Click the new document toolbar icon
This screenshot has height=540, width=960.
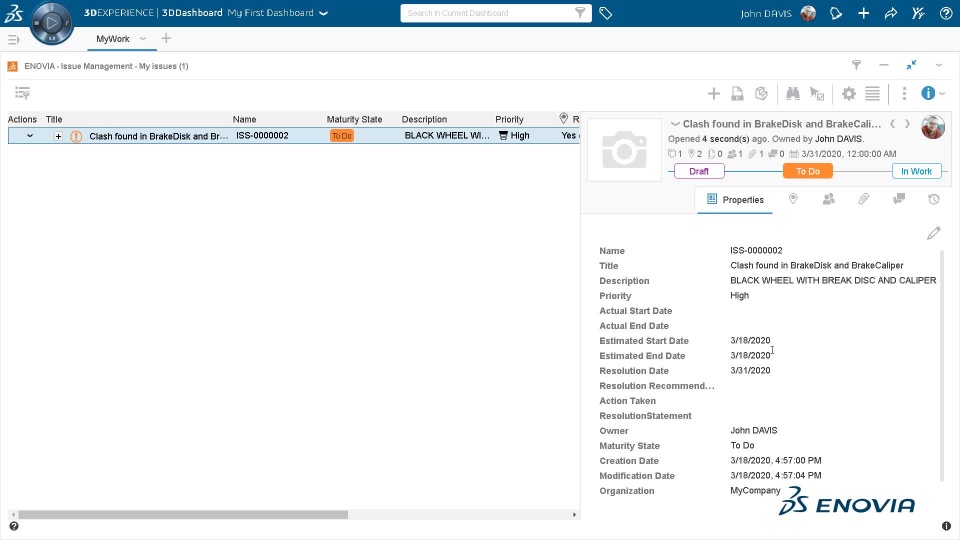[x=737, y=93]
